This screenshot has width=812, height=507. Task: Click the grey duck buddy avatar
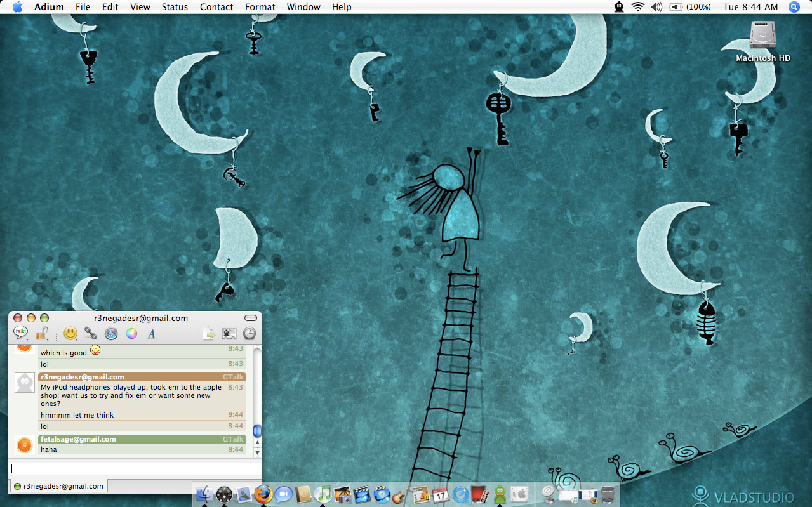(x=24, y=383)
